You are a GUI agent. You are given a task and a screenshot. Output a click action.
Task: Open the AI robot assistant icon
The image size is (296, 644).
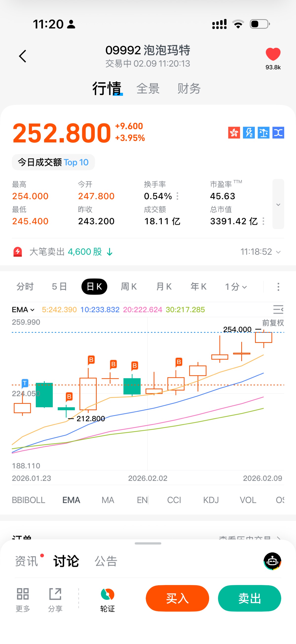pyautogui.click(x=272, y=561)
